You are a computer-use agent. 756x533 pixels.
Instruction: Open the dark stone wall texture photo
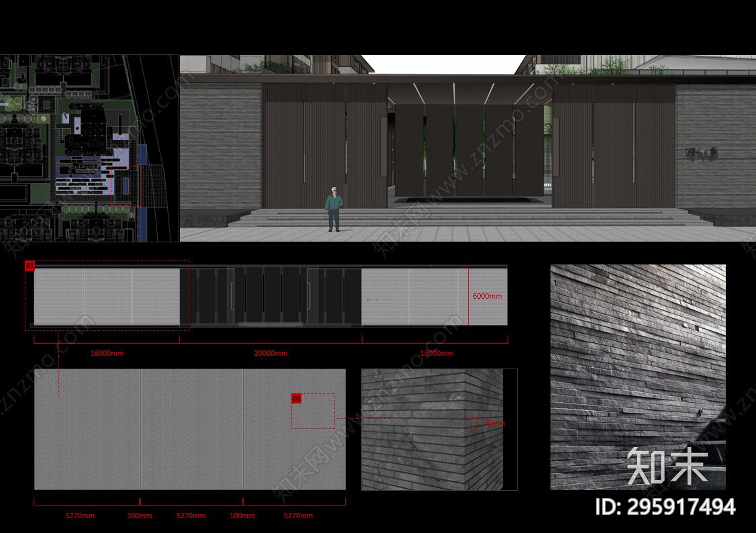tap(638, 377)
